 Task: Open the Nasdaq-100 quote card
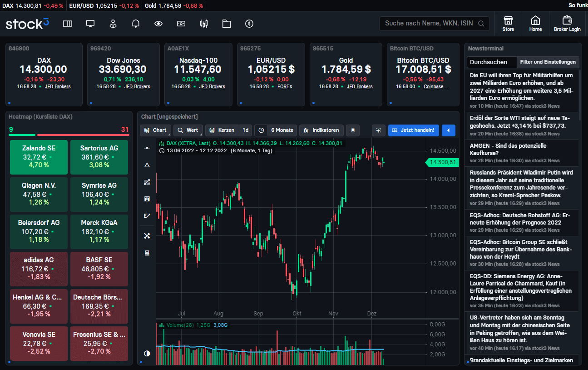pyautogui.click(x=198, y=75)
